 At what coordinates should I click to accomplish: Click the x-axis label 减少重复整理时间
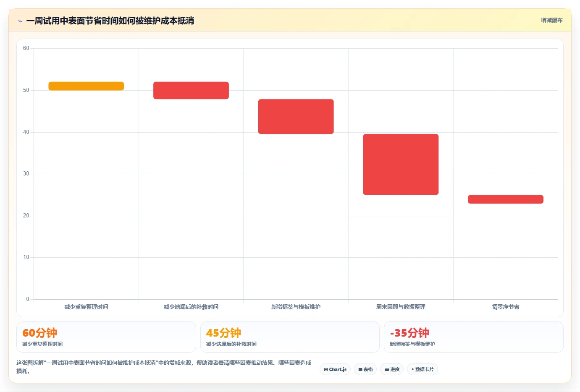pos(86,307)
